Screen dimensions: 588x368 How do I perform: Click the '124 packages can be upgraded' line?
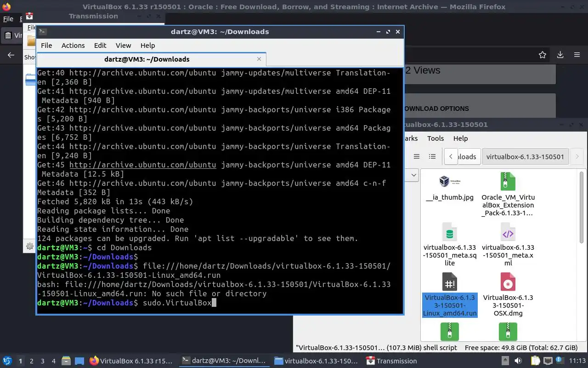click(198, 238)
